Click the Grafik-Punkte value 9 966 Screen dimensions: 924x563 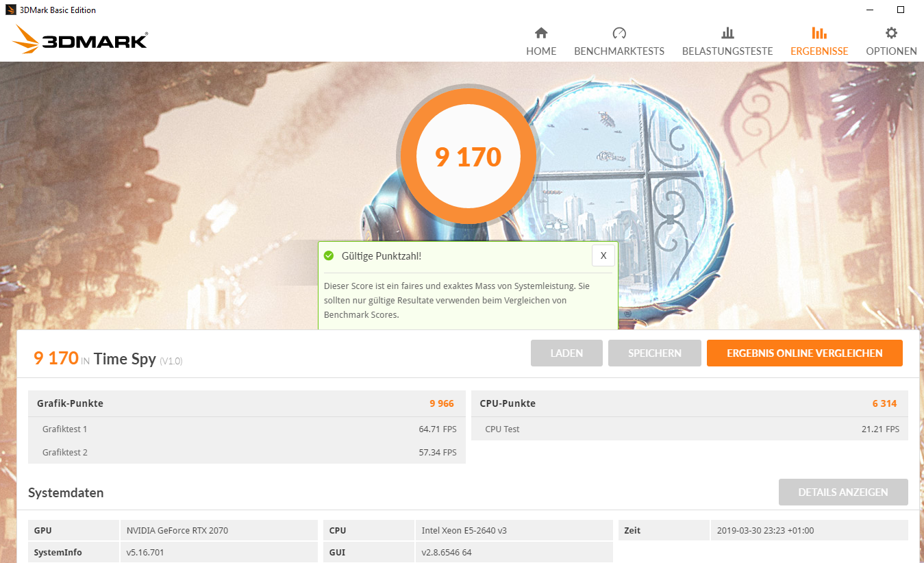pos(442,403)
